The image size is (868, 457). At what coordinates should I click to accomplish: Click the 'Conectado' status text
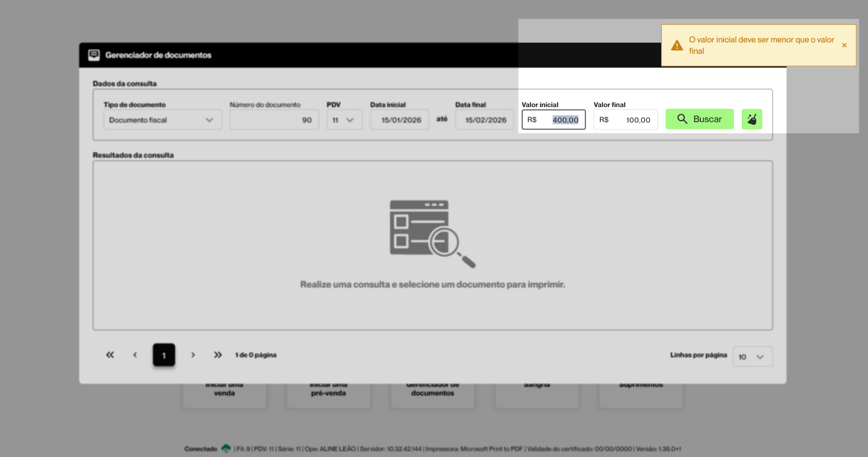pos(201,449)
